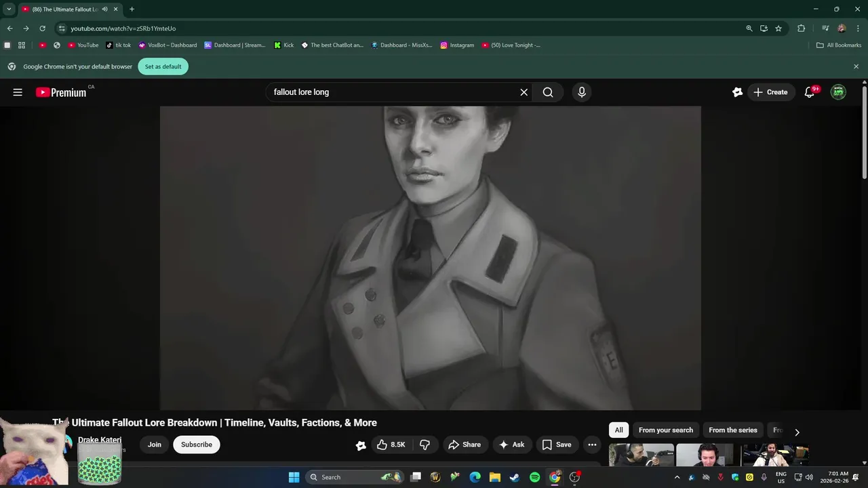Save the video to a playlist
The height and width of the screenshot is (488, 868).
[x=557, y=445]
